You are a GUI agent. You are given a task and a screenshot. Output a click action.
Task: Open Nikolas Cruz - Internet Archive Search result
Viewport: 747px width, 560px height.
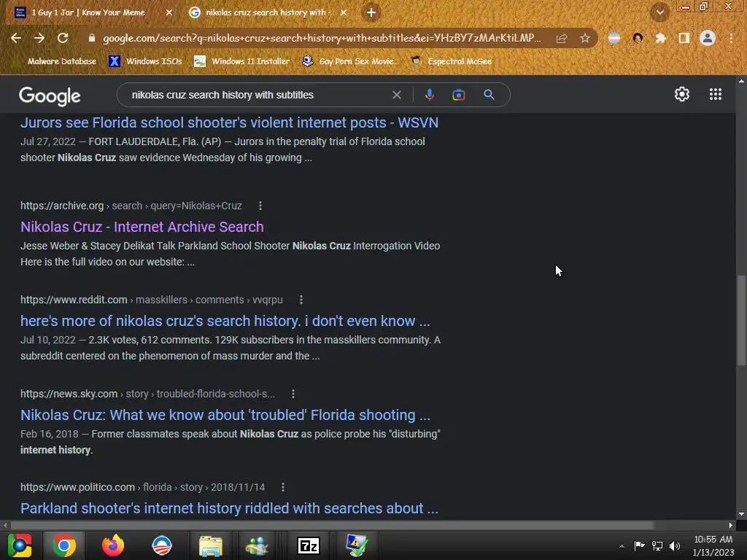(142, 227)
